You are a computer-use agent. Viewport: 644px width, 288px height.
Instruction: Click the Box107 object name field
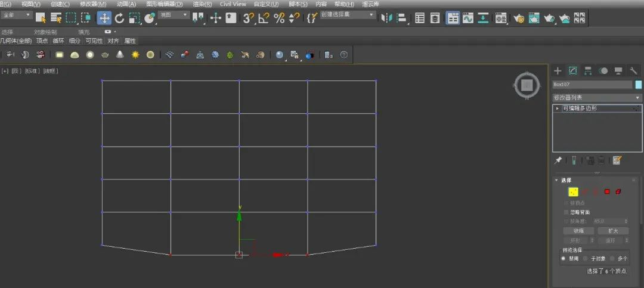coord(592,84)
